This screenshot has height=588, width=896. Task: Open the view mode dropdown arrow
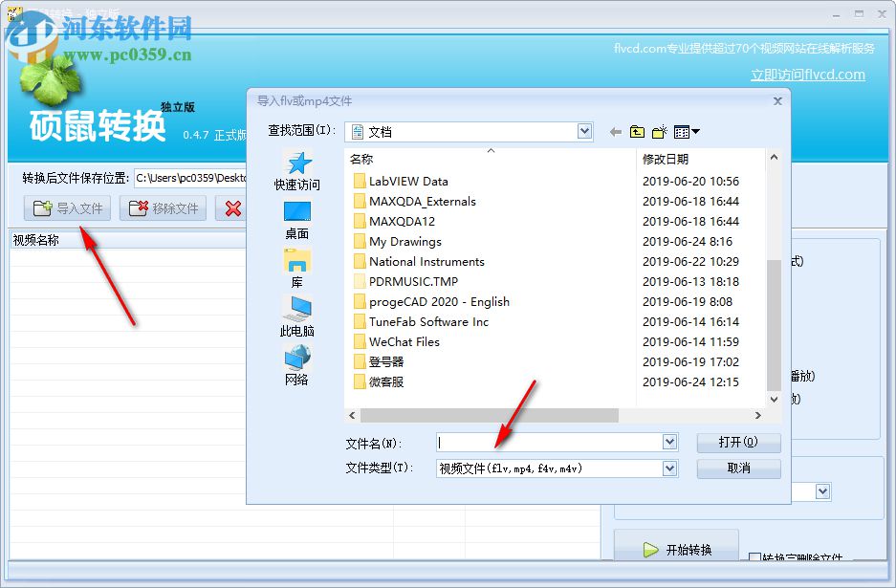pos(698,131)
